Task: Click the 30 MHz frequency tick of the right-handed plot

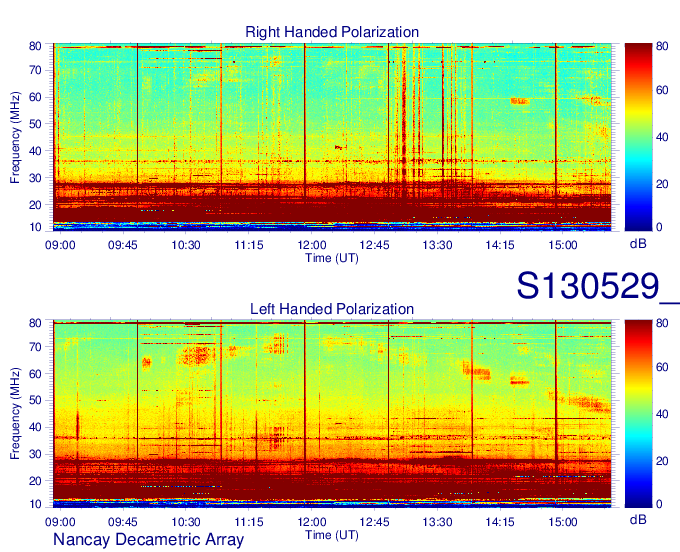Action: [x=35, y=178]
